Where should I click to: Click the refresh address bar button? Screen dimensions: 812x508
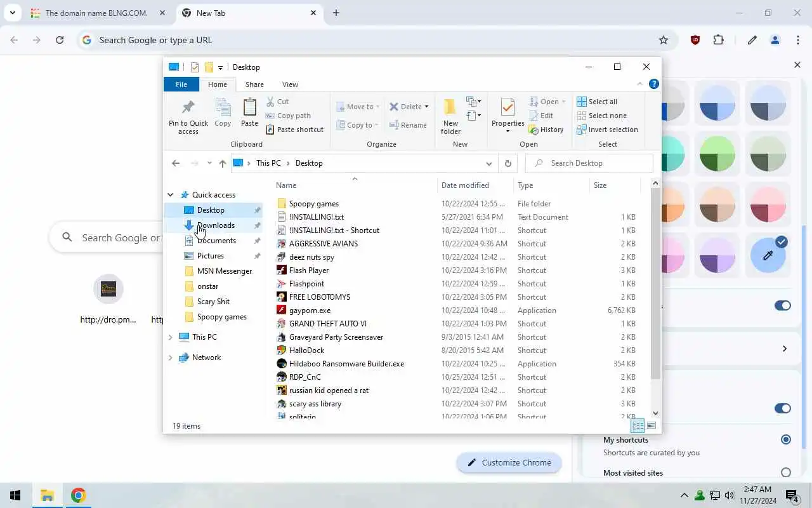[507, 163]
